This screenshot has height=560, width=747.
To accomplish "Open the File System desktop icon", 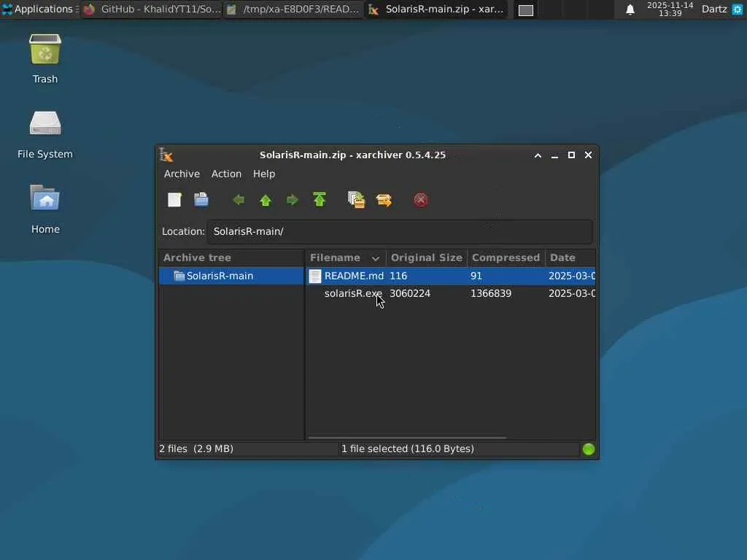I will 45,134.
